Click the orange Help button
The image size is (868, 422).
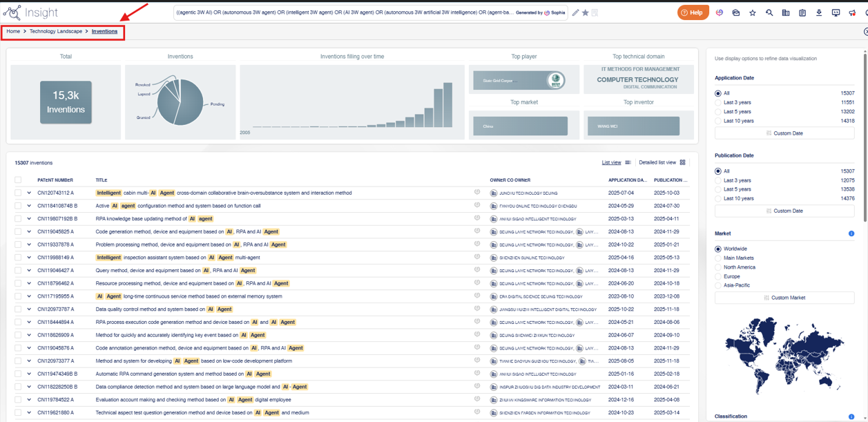click(x=693, y=12)
